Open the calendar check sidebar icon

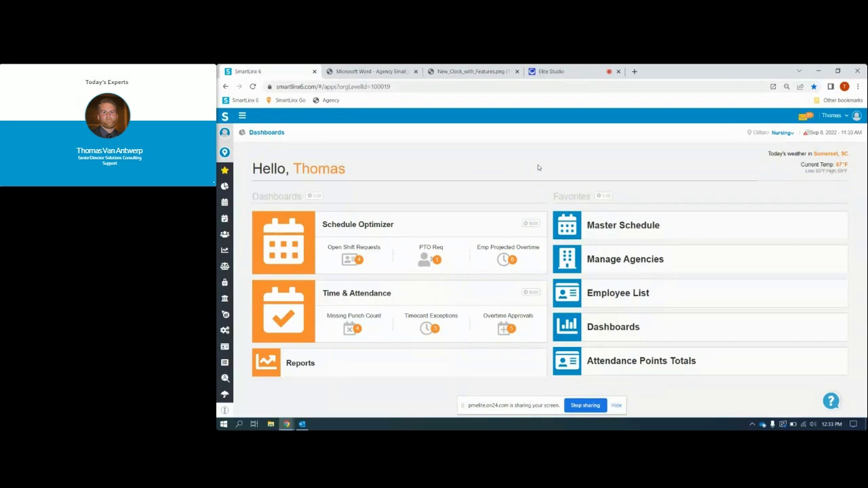pos(224,218)
